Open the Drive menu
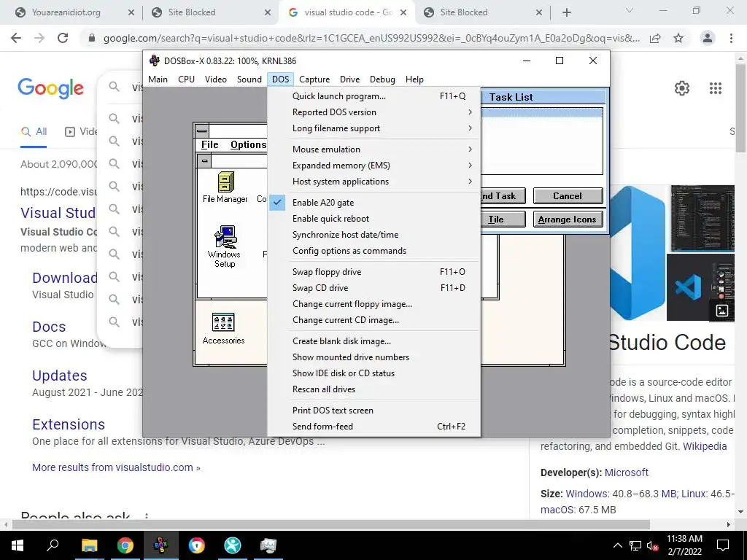Image resolution: width=747 pixels, height=560 pixels. tap(349, 79)
